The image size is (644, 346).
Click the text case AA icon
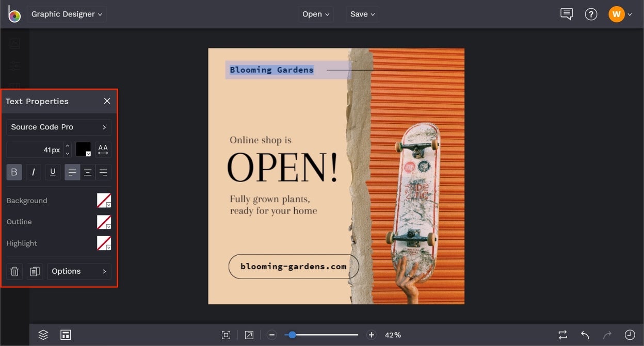click(103, 149)
